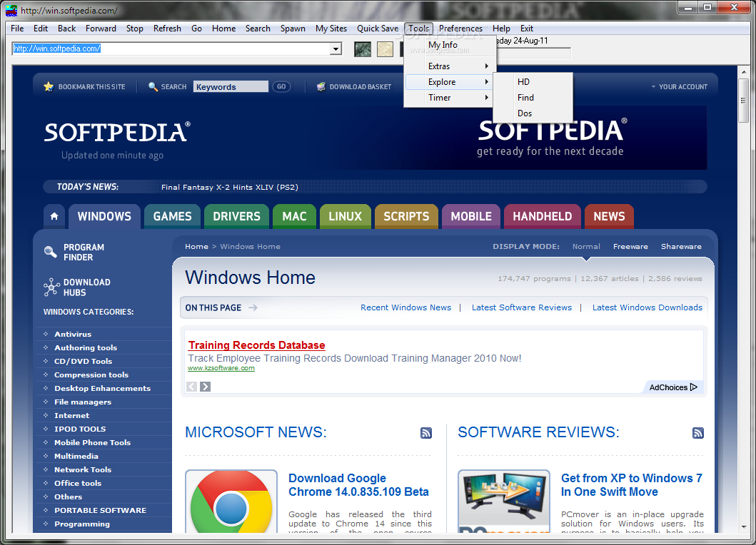Viewport: 756px width, 545px height.
Task: Open the Training Records Database ad link
Action: [x=256, y=345]
